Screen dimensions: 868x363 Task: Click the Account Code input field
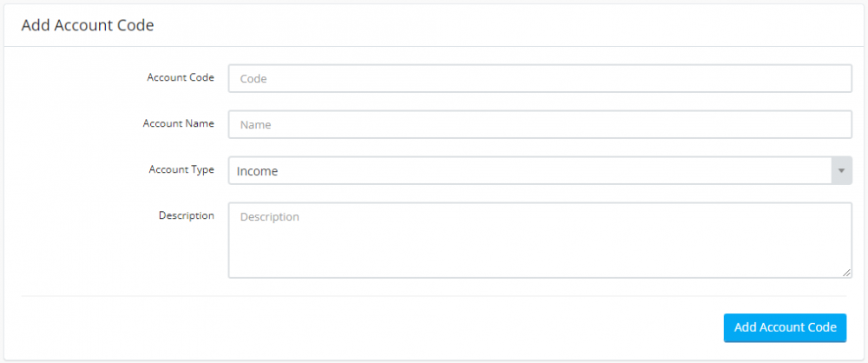(539, 78)
